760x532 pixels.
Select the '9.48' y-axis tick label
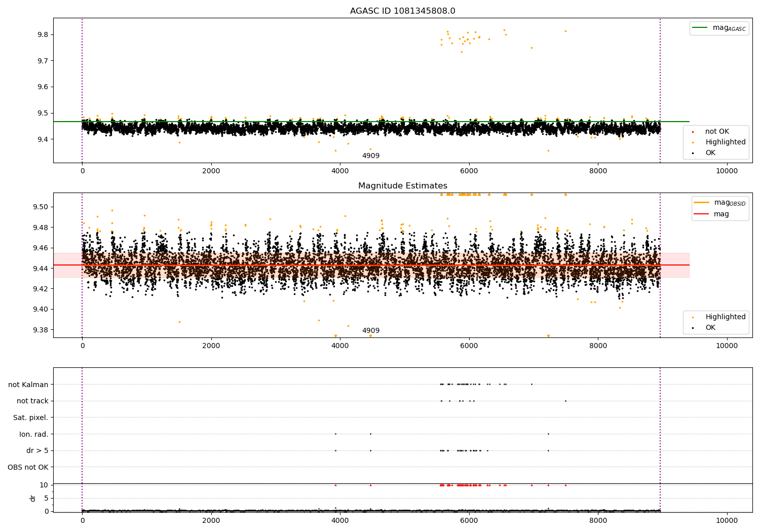click(41, 227)
